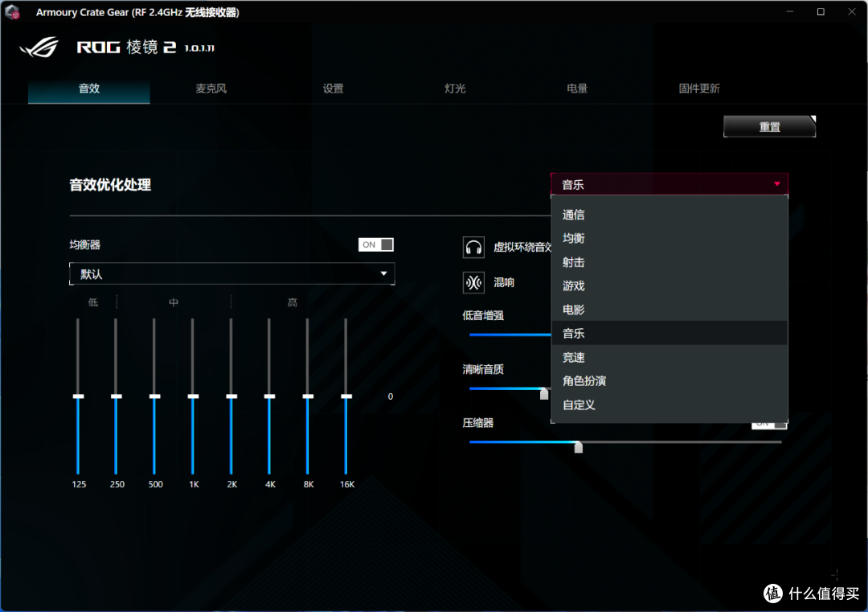The image size is (868, 612).
Task: Click the 16K equalizer slider handle
Action: pyautogui.click(x=346, y=396)
